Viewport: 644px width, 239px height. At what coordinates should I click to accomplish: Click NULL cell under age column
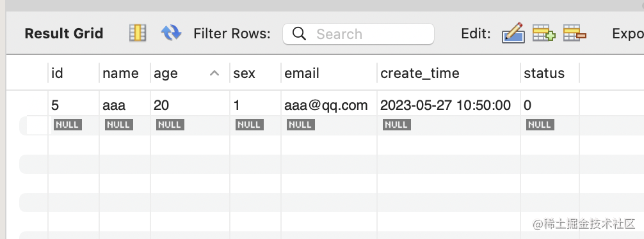(170, 125)
